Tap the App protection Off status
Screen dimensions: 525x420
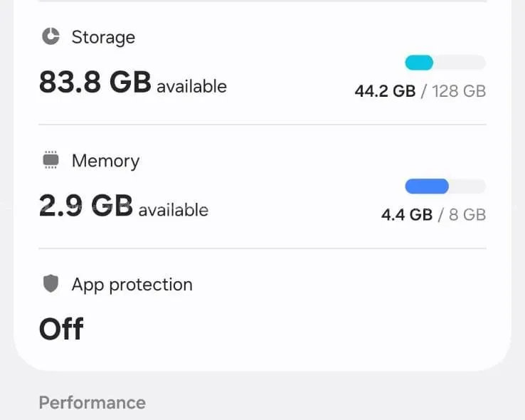61,330
